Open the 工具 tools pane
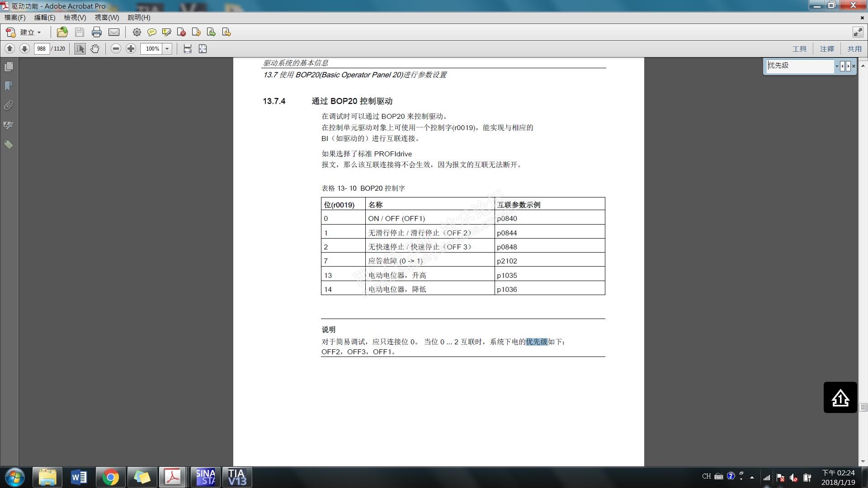868x488 pixels. [x=799, y=49]
